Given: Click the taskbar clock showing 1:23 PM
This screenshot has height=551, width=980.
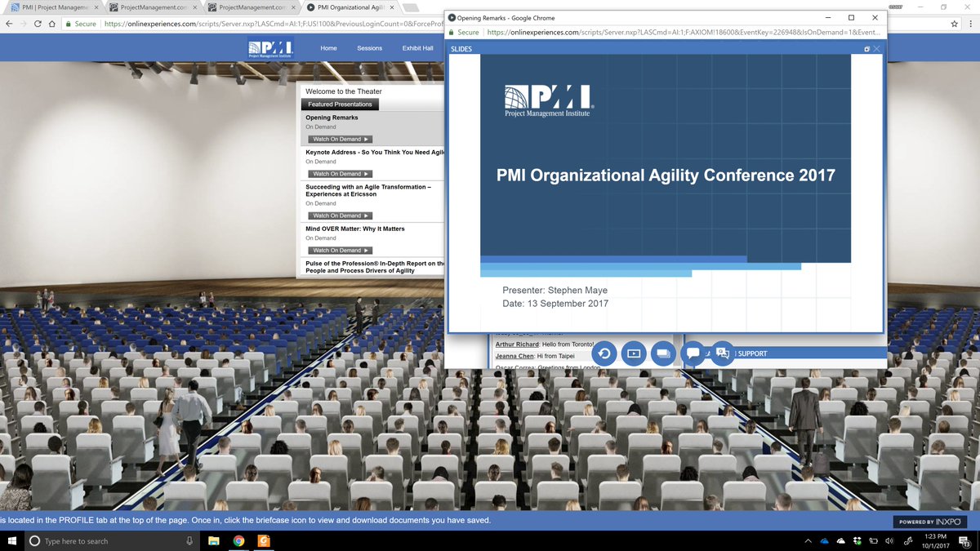Looking at the screenshot, I should pyautogui.click(x=934, y=540).
